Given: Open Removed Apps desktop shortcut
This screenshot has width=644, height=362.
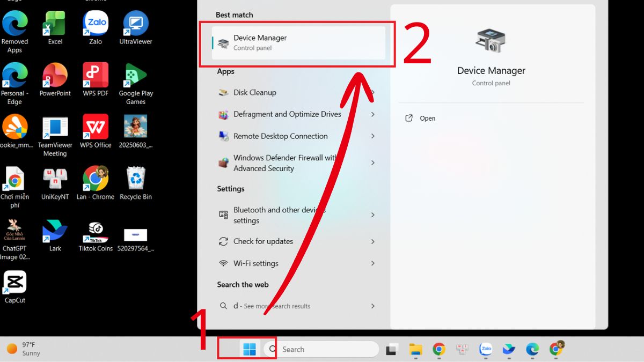Looking at the screenshot, I should pos(14,32).
